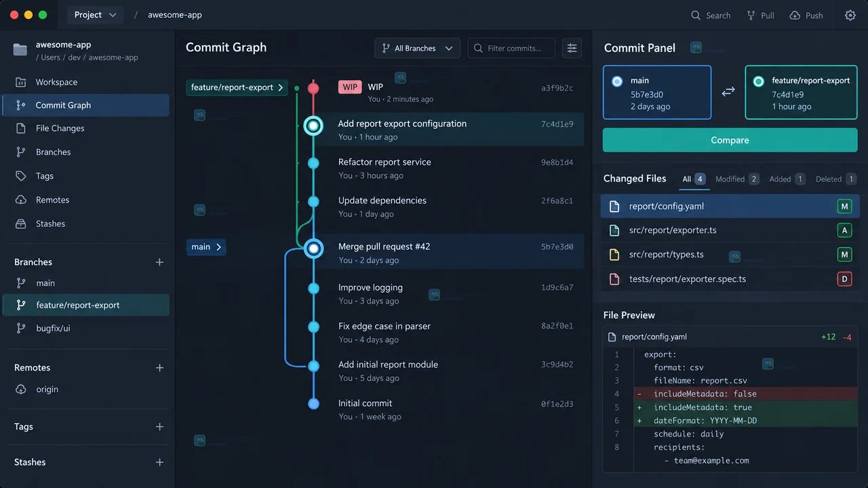Select the Update dependencies commit
The height and width of the screenshot is (488, 868).
[x=448, y=207]
